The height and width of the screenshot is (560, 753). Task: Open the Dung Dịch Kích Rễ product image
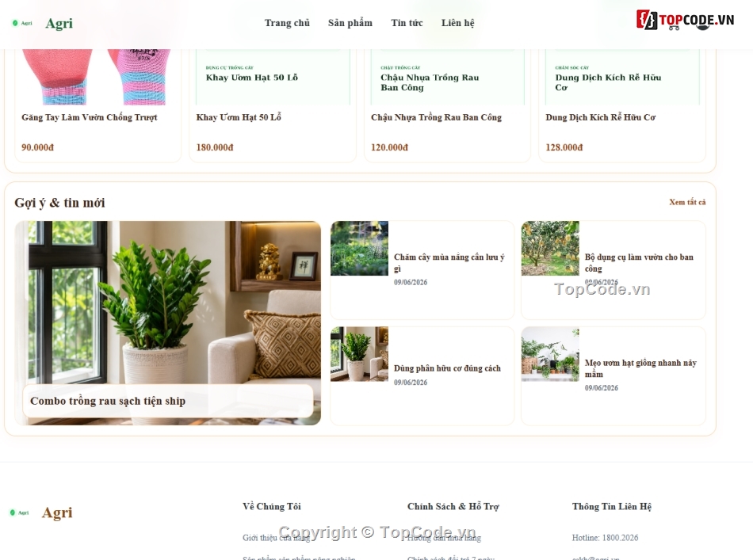(x=622, y=77)
